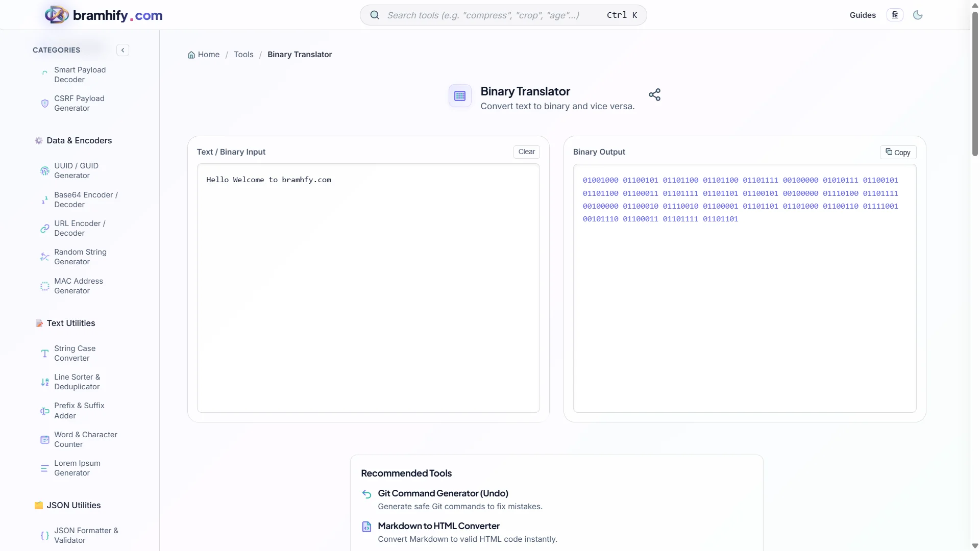This screenshot has width=980, height=551.
Task: Open Smart Payload Decoder icon
Action: [x=45, y=74]
